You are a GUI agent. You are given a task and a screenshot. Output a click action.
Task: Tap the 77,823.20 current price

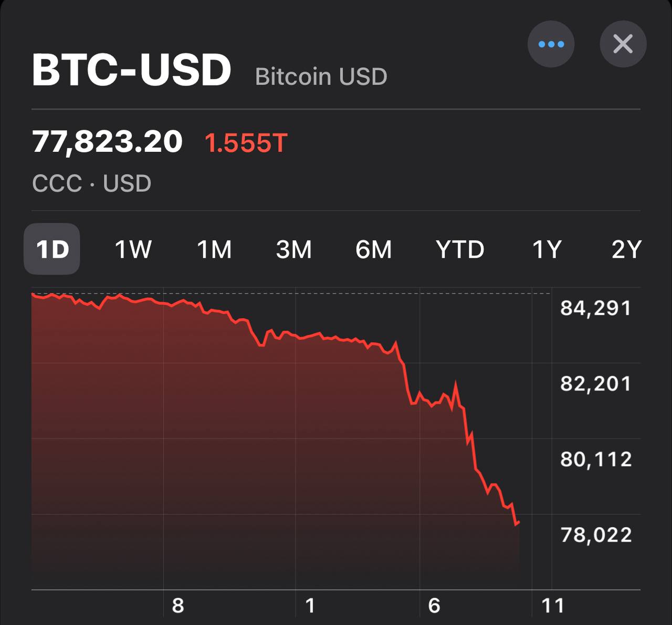pos(107,142)
